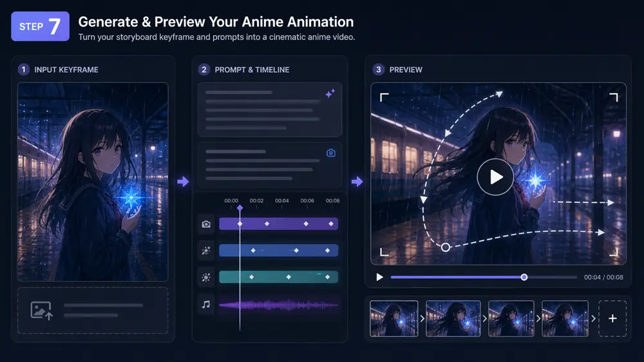Click the INPUT KEYFRAME panel title
Image resolution: width=644 pixels, height=362 pixels.
66,70
